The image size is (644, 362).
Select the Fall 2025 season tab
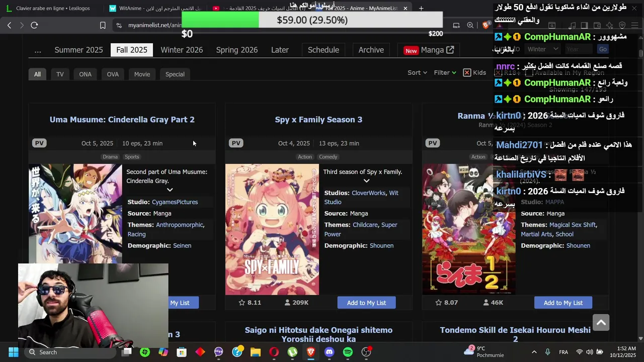pos(132,50)
